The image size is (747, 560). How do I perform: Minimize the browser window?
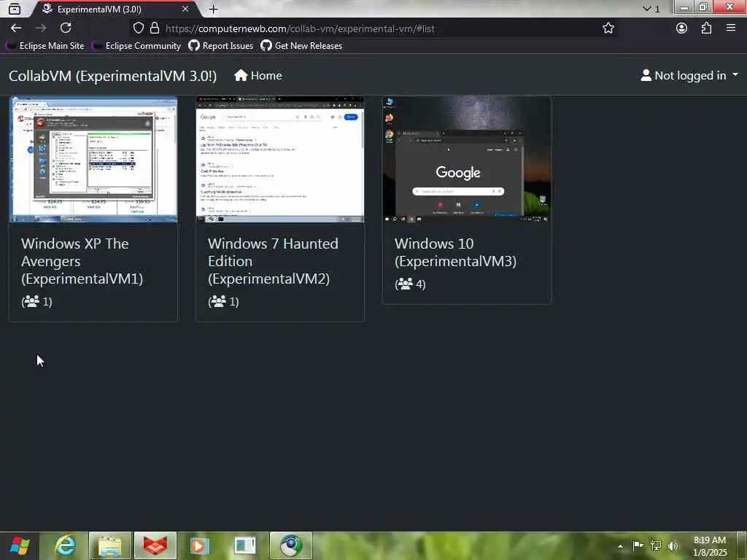[684, 7]
